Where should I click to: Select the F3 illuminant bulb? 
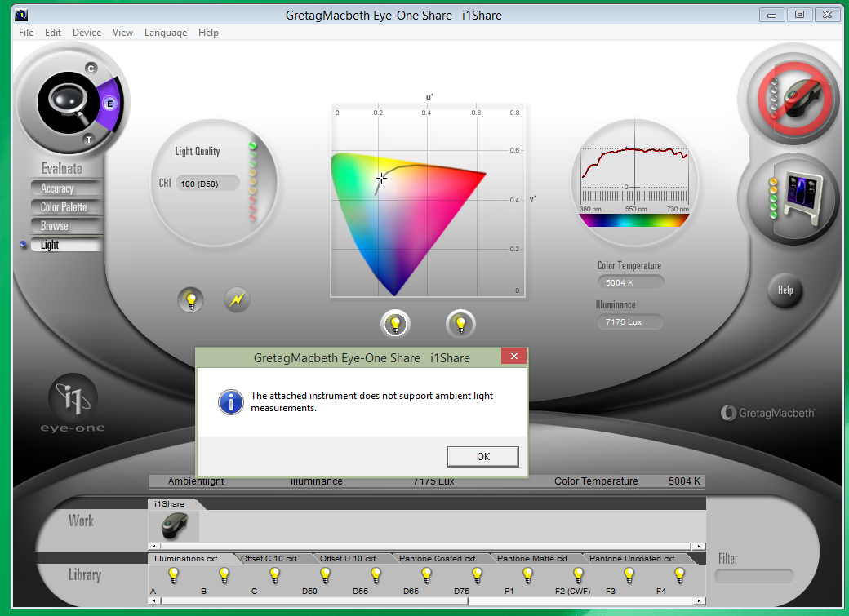(629, 575)
